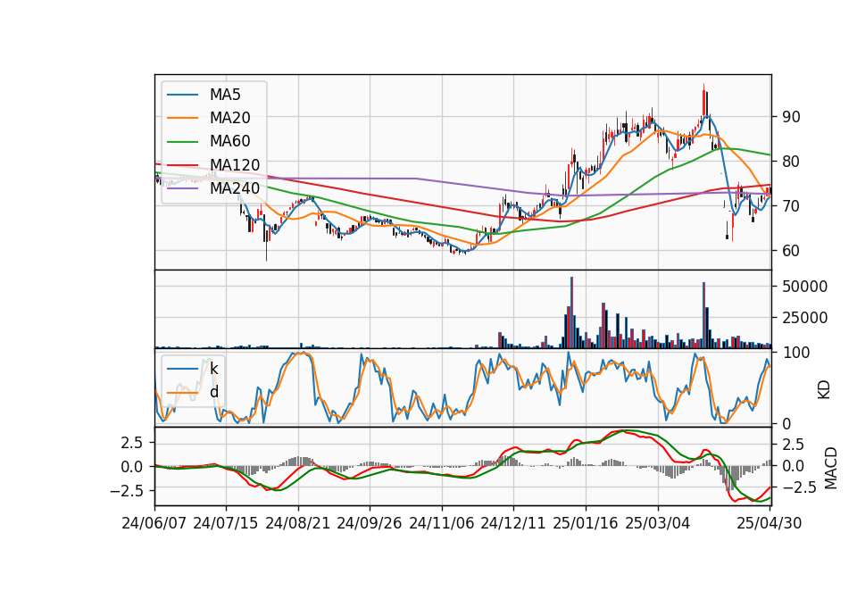Click the MA120 legend label

(x=235, y=164)
